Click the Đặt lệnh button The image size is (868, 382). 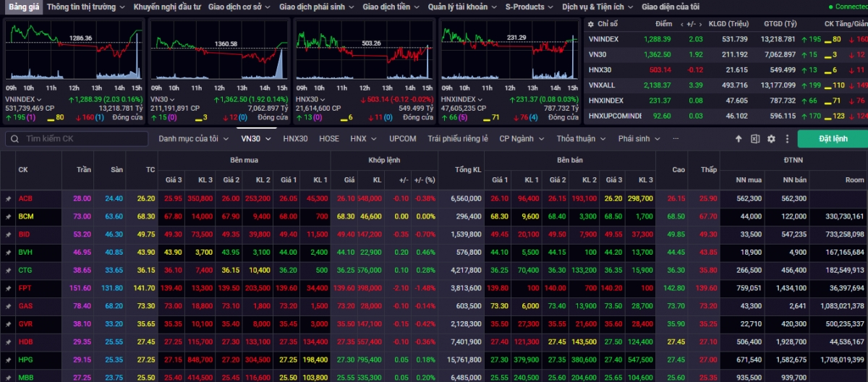point(833,139)
